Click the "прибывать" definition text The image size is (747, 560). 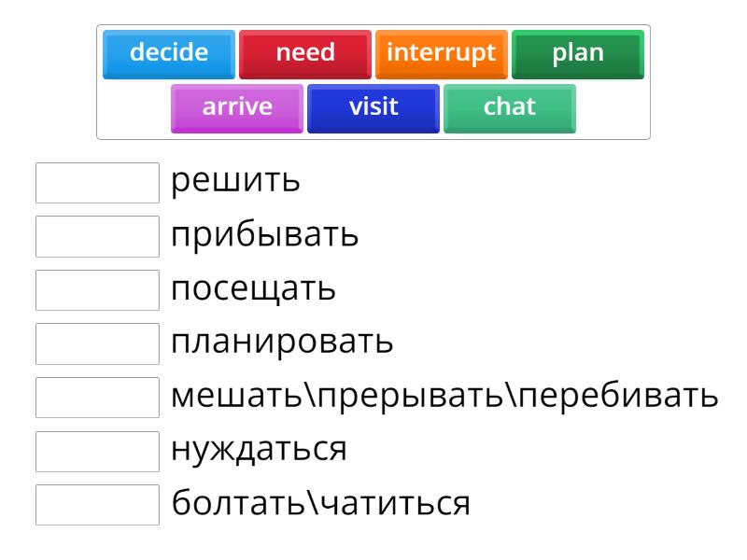(x=265, y=235)
